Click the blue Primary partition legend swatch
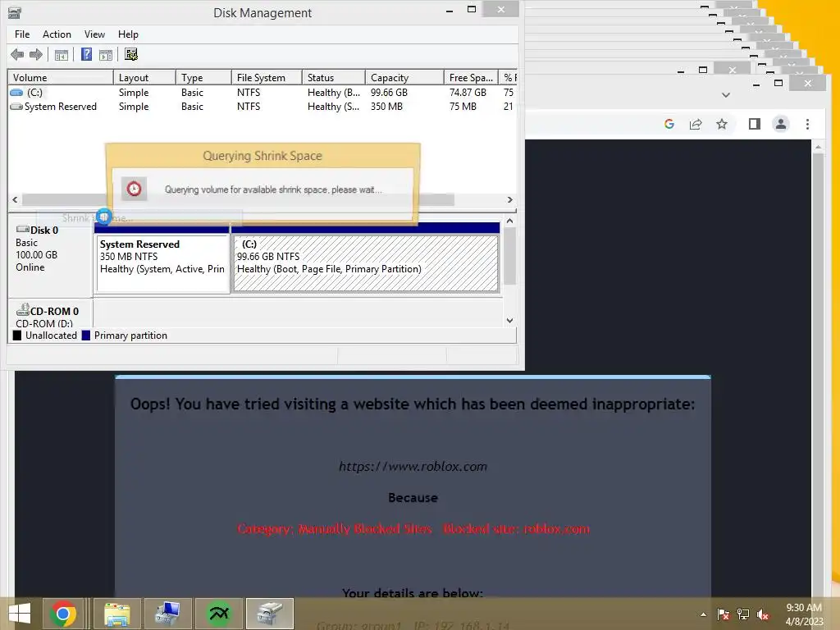This screenshot has height=630, width=840. click(x=85, y=336)
